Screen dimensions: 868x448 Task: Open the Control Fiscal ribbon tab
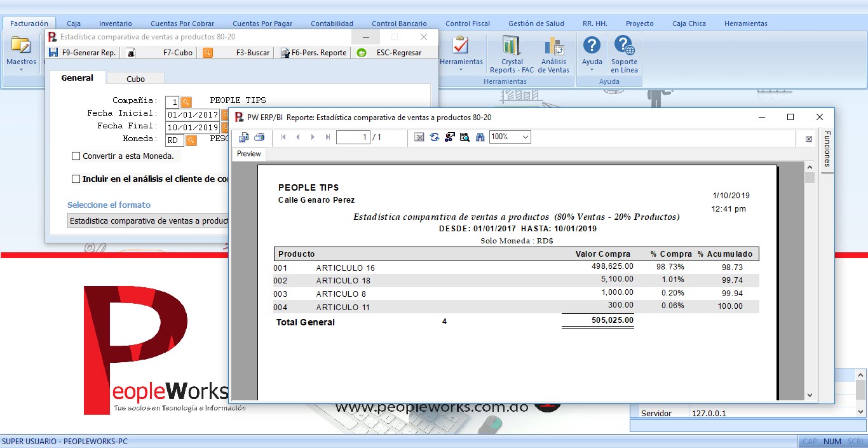pyautogui.click(x=468, y=24)
